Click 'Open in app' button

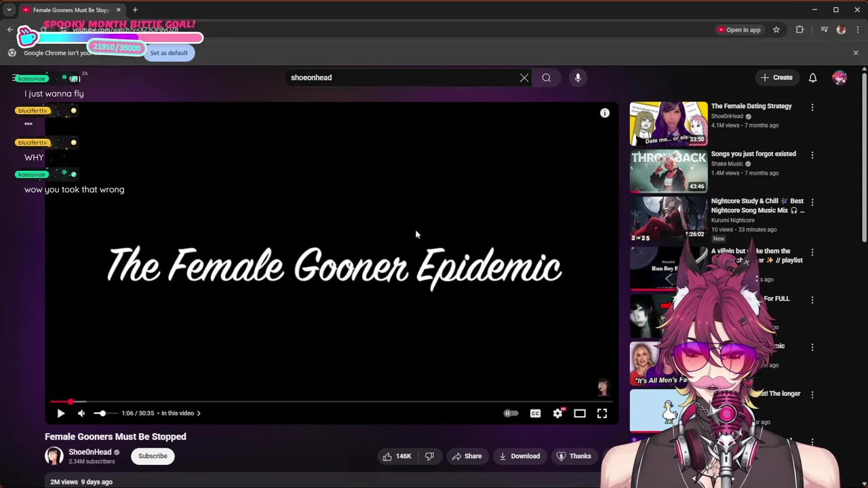coord(738,30)
